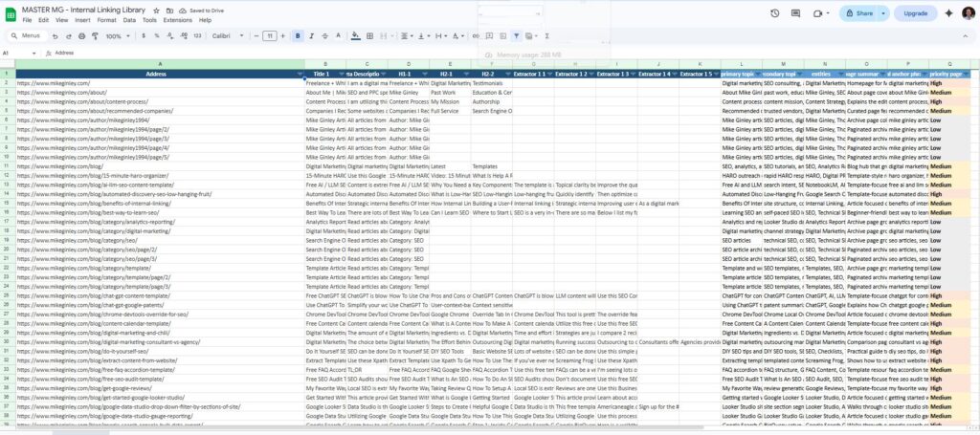Open the zoom 100% dropdown
Screen dimensions: 980x435
point(117,36)
